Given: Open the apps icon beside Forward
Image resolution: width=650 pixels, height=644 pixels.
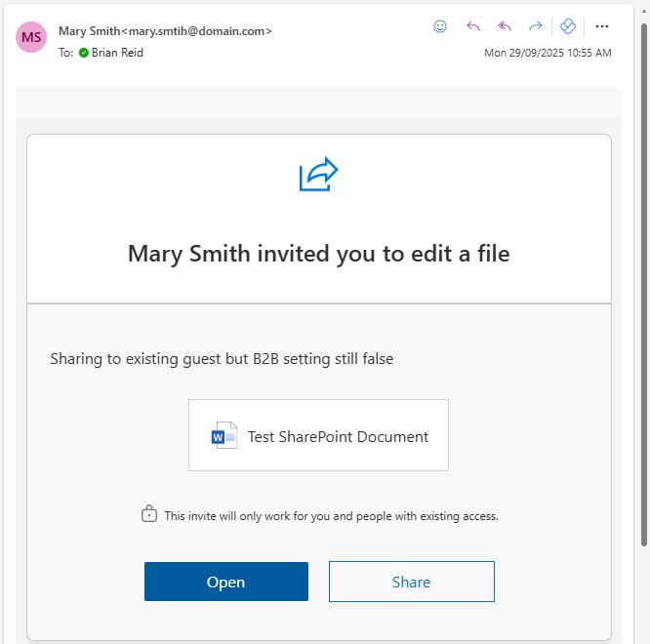Looking at the screenshot, I should [x=568, y=26].
